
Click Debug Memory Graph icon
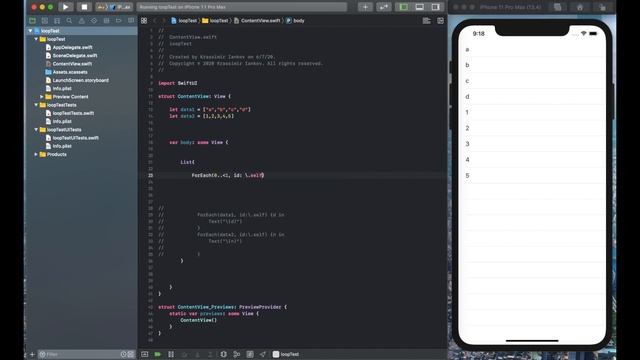pyautogui.click(x=237, y=354)
